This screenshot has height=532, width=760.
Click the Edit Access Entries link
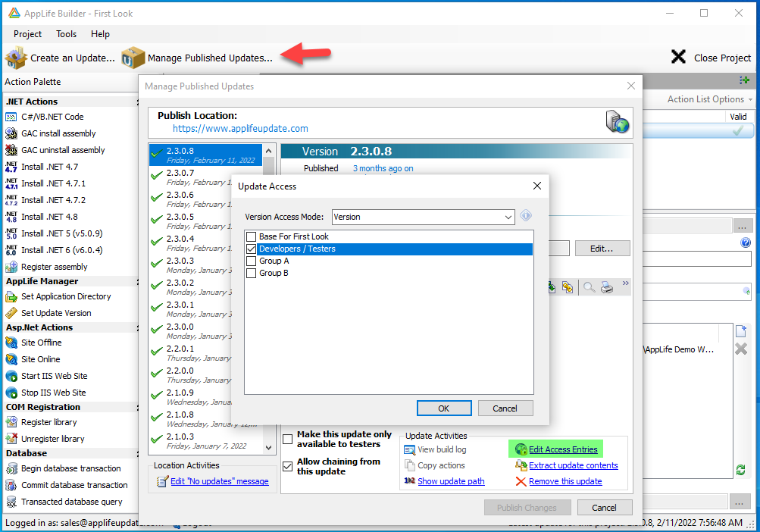[x=563, y=449]
